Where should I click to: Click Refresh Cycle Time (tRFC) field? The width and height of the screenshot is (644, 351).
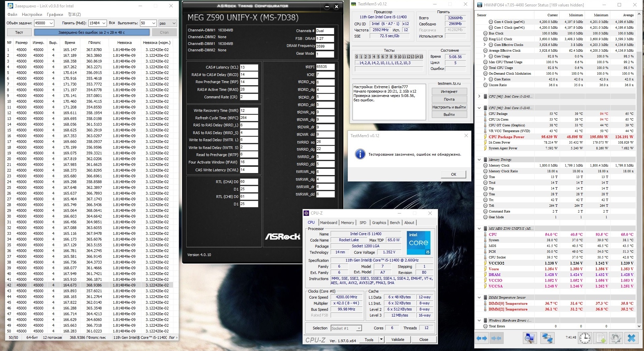(x=249, y=118)
